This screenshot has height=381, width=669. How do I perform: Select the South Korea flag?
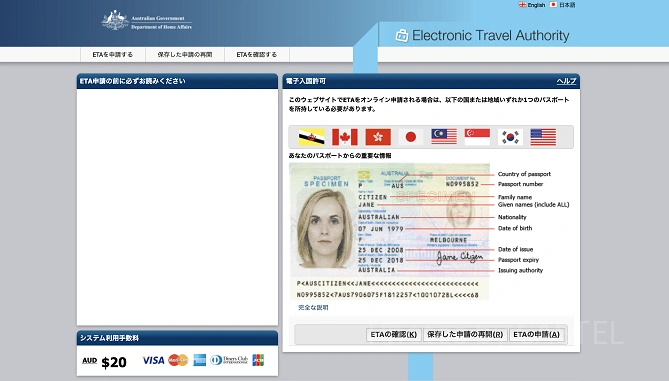click(x=510, y=137)
